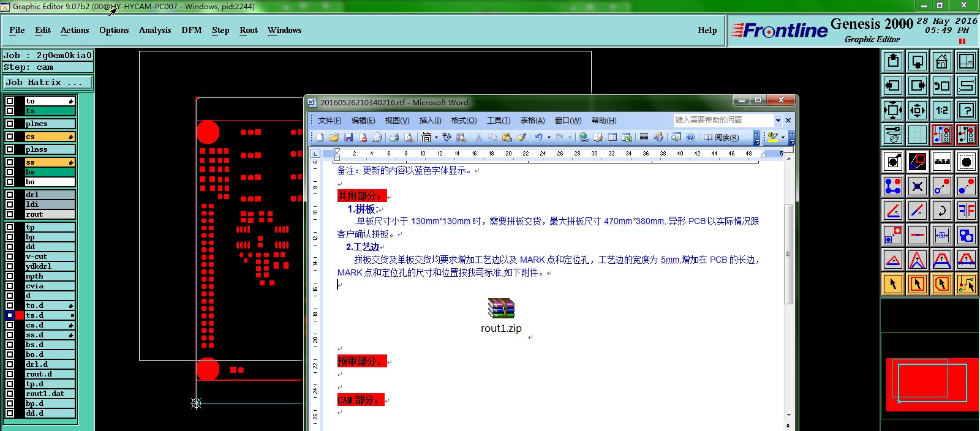
Task: Toggle the checkbox for layer to
Action: pos(10,101)
